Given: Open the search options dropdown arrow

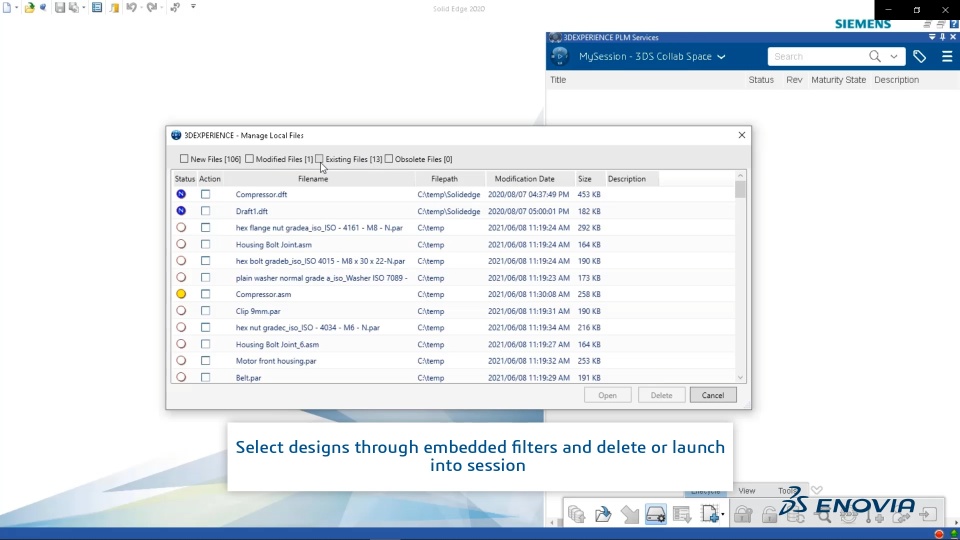Looking at the screenshot, I should (x=894, y=57).
